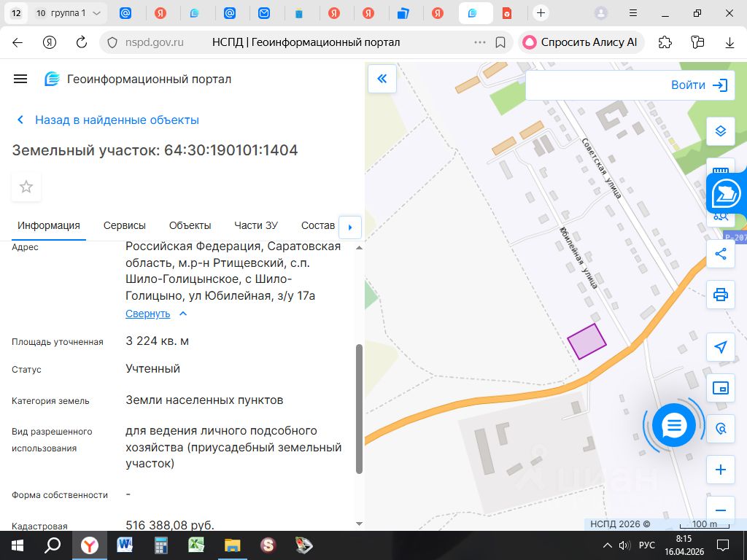
Task: Open the Windows Start menu
Action: pos(17,545)
